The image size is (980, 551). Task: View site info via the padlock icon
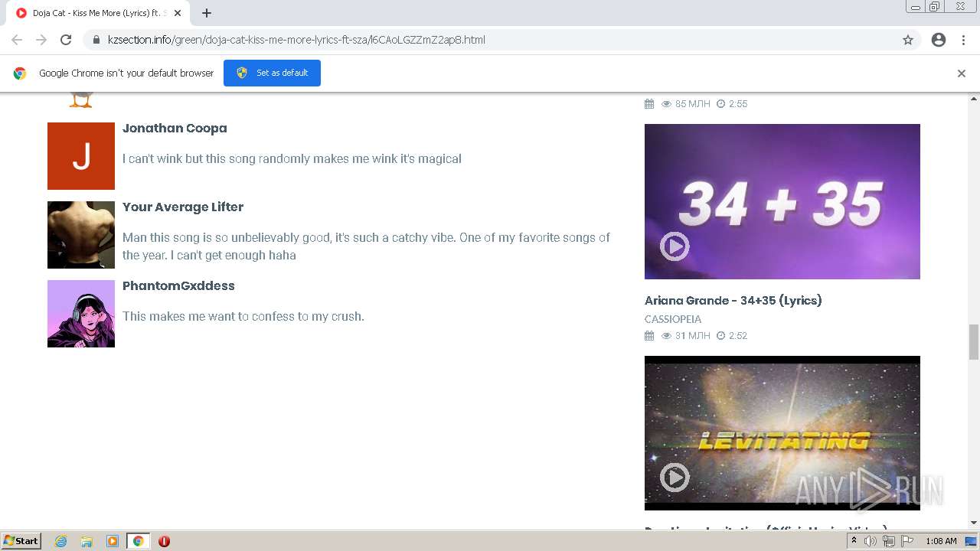[96, 40]
